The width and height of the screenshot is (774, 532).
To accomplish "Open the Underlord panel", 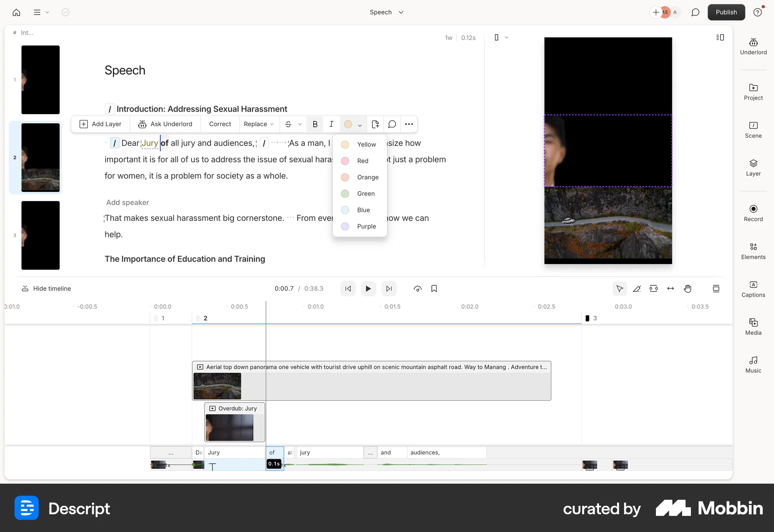I will pos(753,46).
